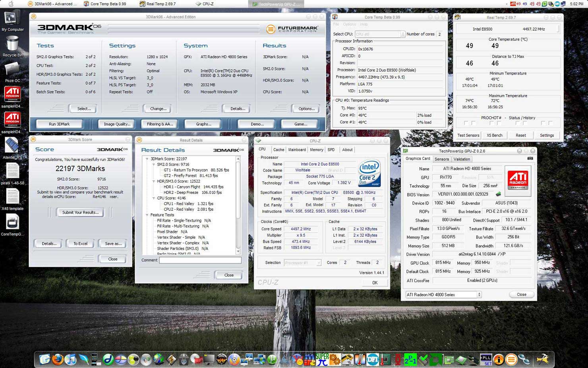Click the Result Details scroll-down arrow
This screenshot has height=368, width=588.
pos(238,252)
